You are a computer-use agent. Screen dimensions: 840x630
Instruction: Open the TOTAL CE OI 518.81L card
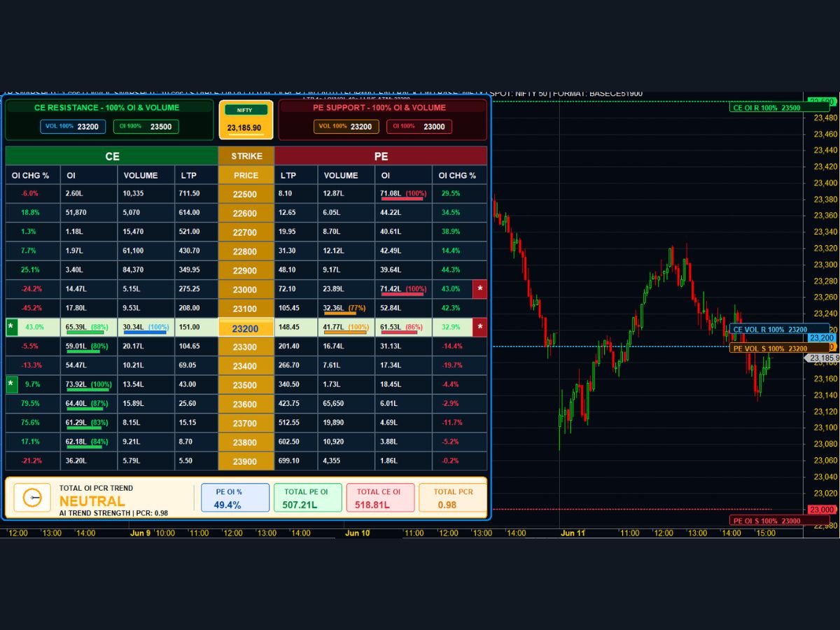coord(380,498)
